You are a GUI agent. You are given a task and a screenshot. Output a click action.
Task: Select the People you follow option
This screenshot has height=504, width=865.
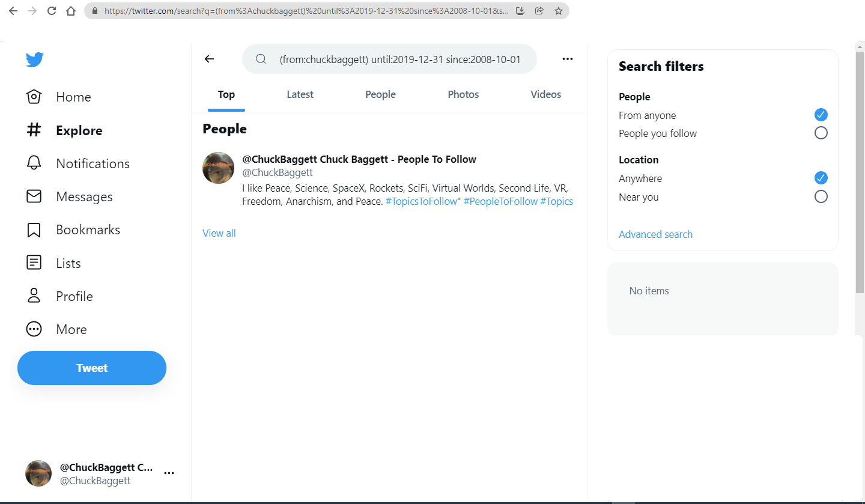coord(821,133)
